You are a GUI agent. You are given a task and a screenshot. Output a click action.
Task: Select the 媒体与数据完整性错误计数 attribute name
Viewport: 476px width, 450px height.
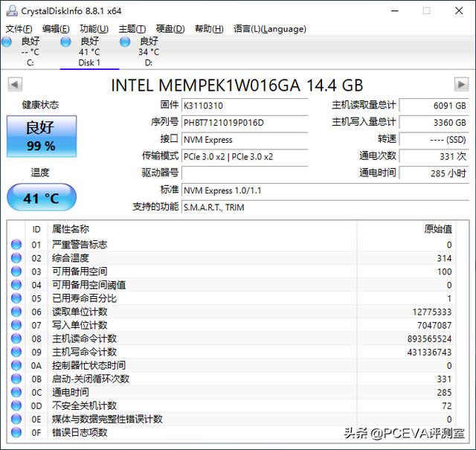coord(107,419)
